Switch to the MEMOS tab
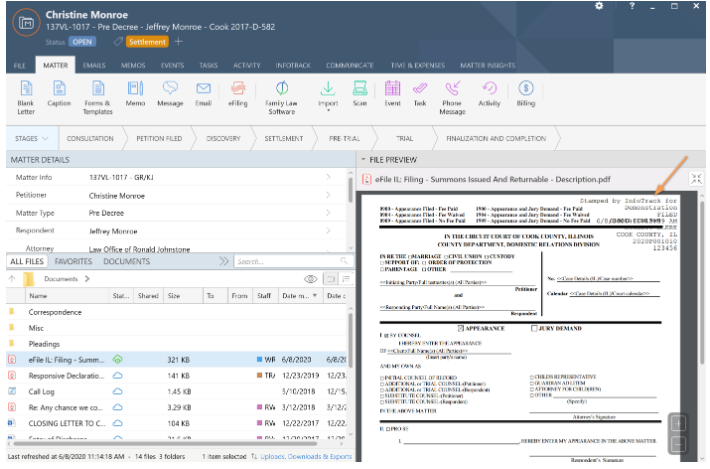This screenshot has width=710, height=469. pos(133,65)
